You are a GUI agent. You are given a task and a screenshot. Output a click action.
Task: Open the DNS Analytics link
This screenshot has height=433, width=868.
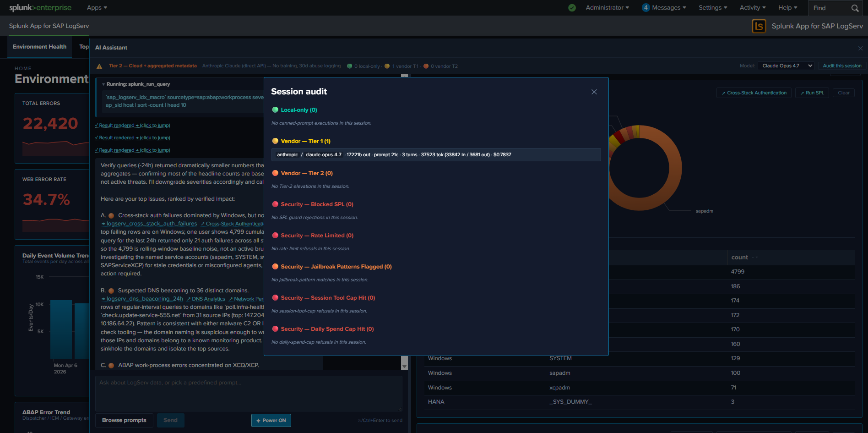pyautogui.click(x=206, y=299)
